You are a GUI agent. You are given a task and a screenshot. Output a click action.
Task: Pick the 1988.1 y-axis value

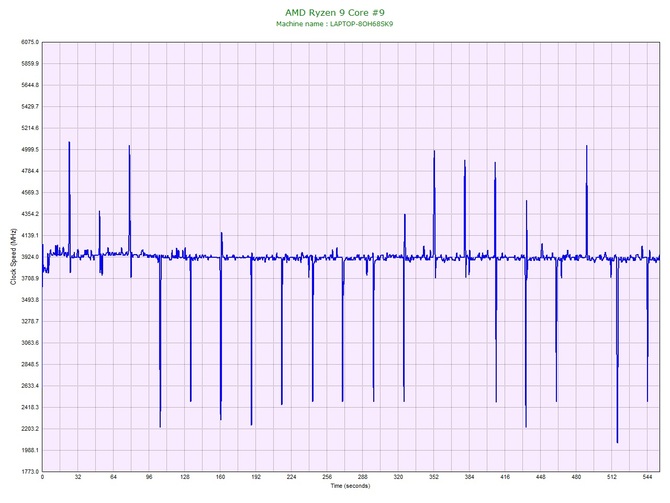(30, 450)
